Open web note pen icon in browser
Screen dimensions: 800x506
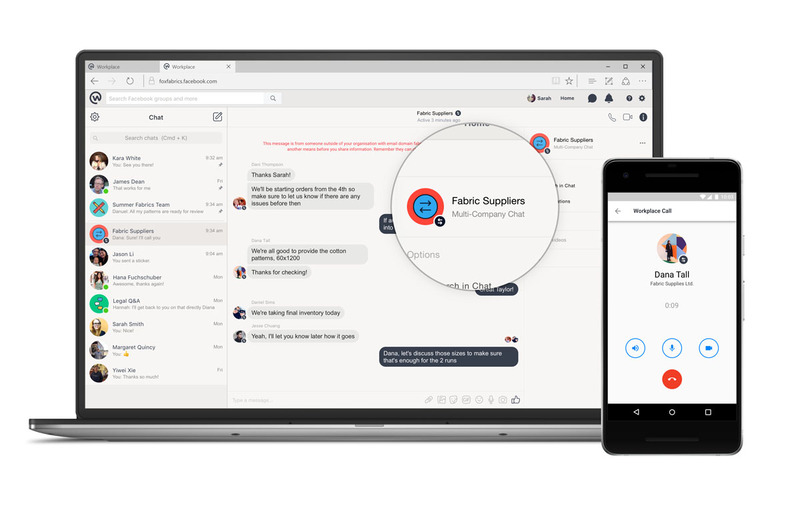pyautogui.click(x=609, y=81)
